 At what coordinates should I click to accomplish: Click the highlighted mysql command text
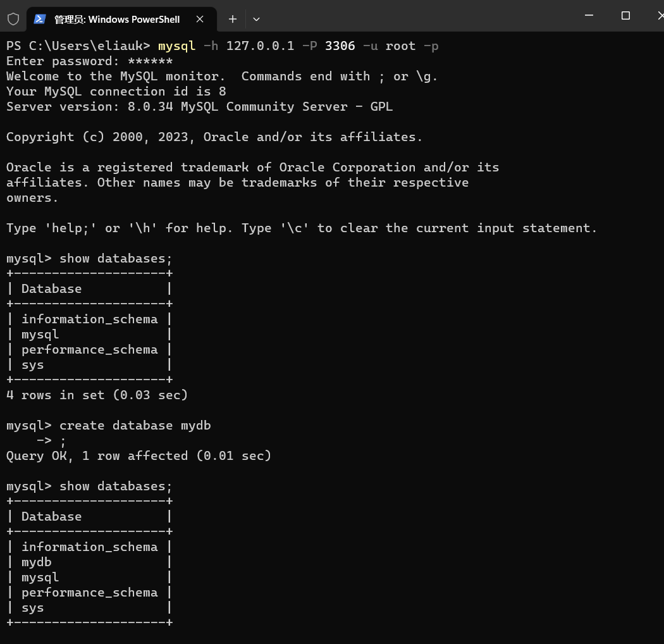(176, 46)
